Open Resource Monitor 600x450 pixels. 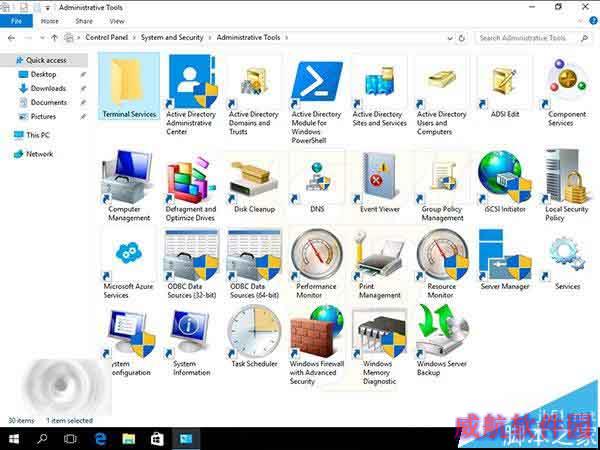pyautogui.click(x=442, y=264)
